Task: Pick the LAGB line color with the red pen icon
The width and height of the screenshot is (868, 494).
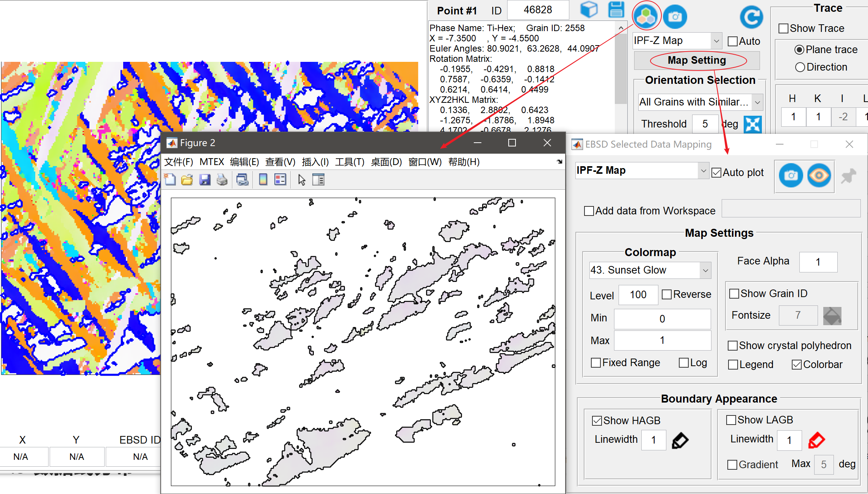Action: (x=816, y=440)
